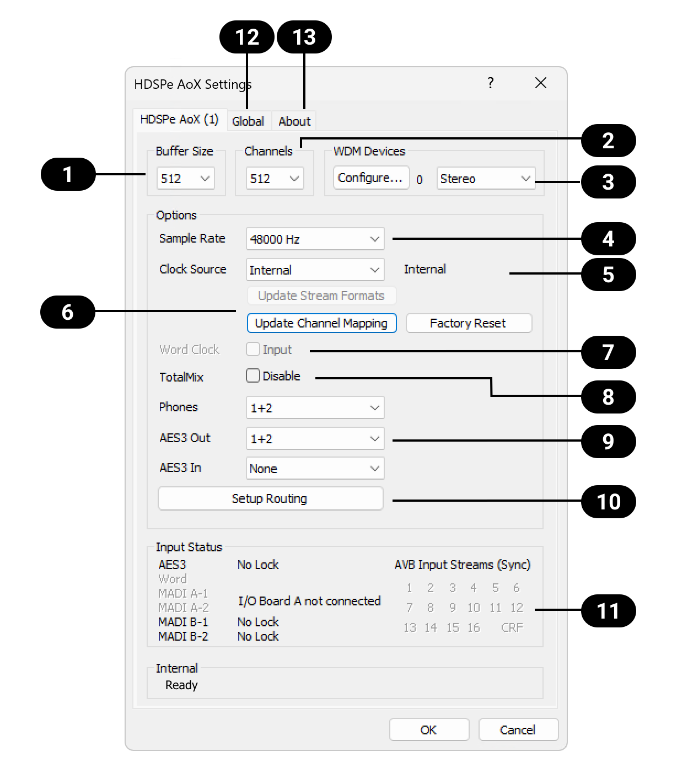The height and width of the screenshot is (784, 677).
Task: Click Update Channel Mapping button
Action: tap(321, 323)
